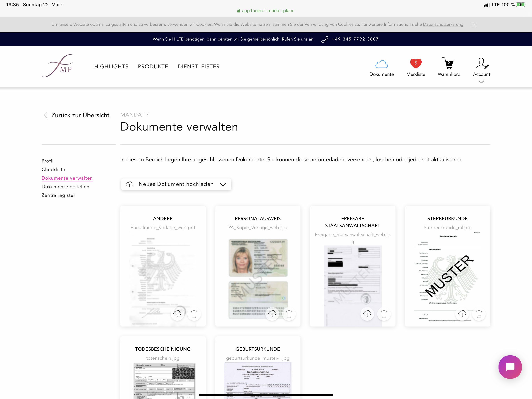Image resolution: width=532 pixels, height=399 pixels.
Task: Expand the Account menu chevron
Action: click(481, 82)
